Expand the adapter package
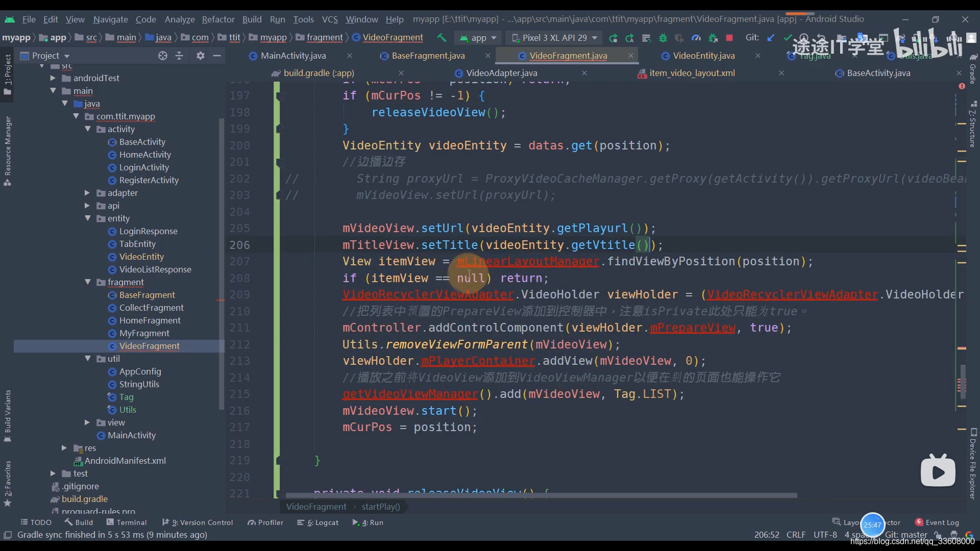 87,193
